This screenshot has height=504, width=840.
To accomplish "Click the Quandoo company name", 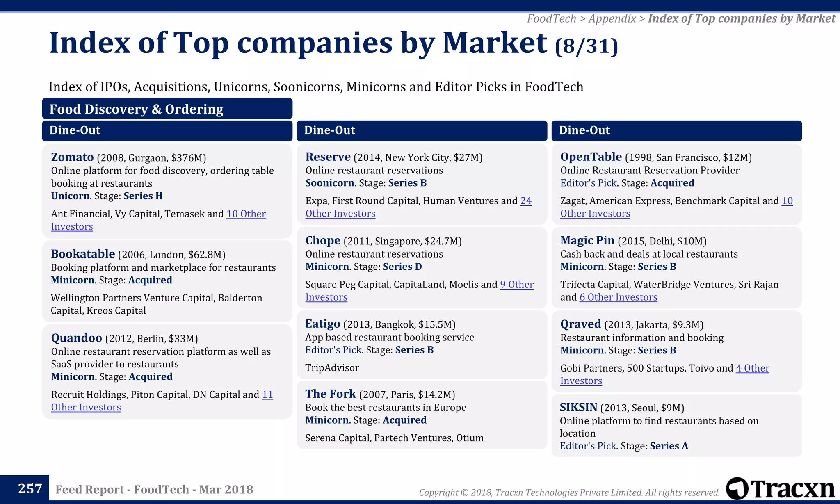I will (x=76, y=338).
